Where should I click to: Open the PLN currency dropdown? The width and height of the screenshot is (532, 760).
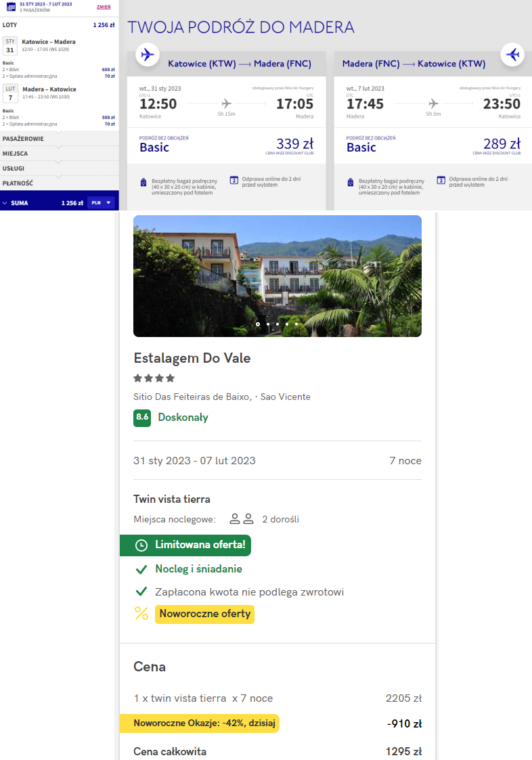[x=101, y=202]
